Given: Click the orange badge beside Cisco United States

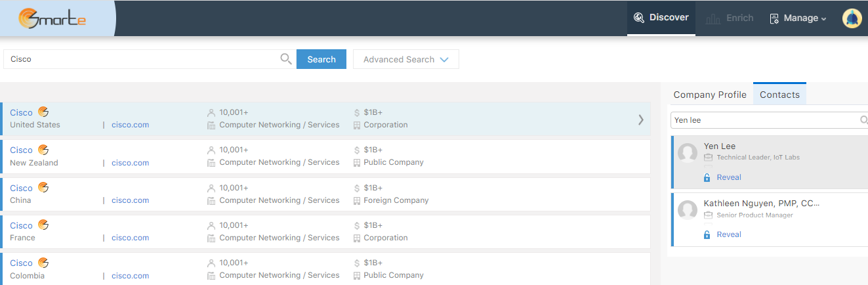Looking at the screenshot, I should (x=43, y=112).
